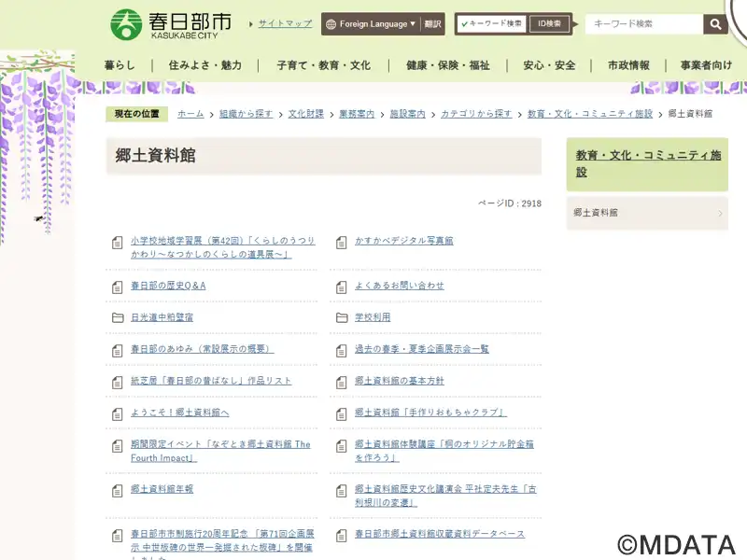Open the 過去の春季・夏季企画展示会一覧 link
The width and height of the screenshot is (747, 560).
click(422, 349)
